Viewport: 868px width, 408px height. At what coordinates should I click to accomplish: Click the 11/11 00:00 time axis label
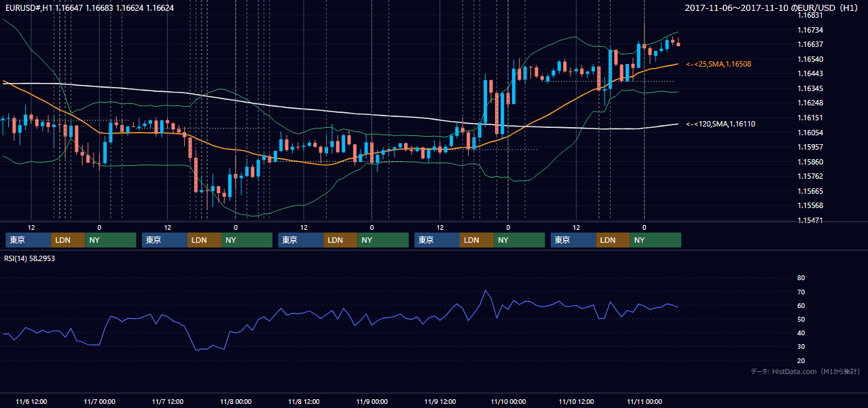[x=645, y=401]
